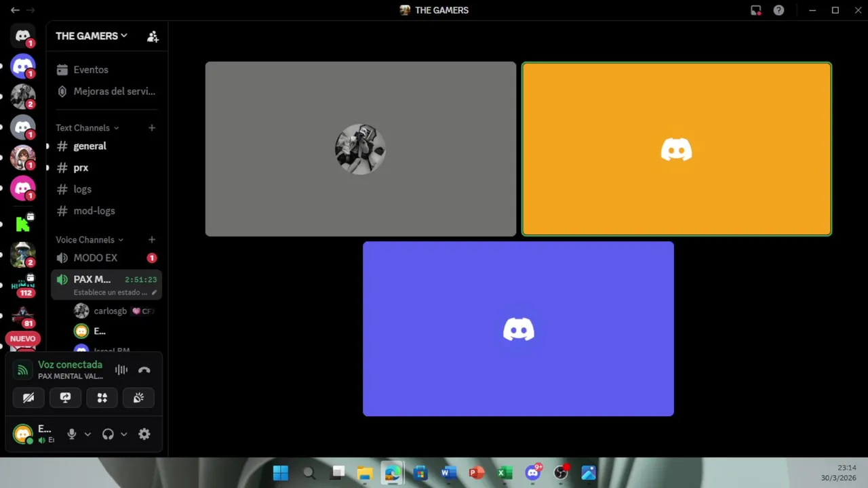This screenshot has height=488, width=868.
Task: Open the general text channel
Action: 106,146
